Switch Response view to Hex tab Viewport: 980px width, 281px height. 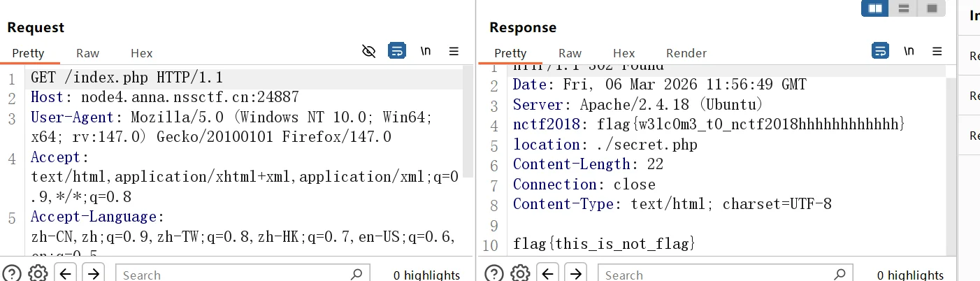coord(624,53)
